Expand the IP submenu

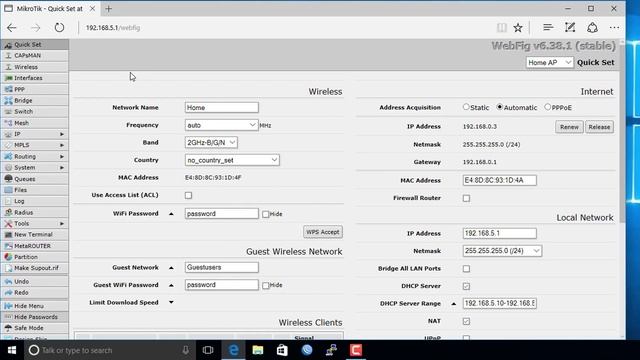[x=62, y=134]
